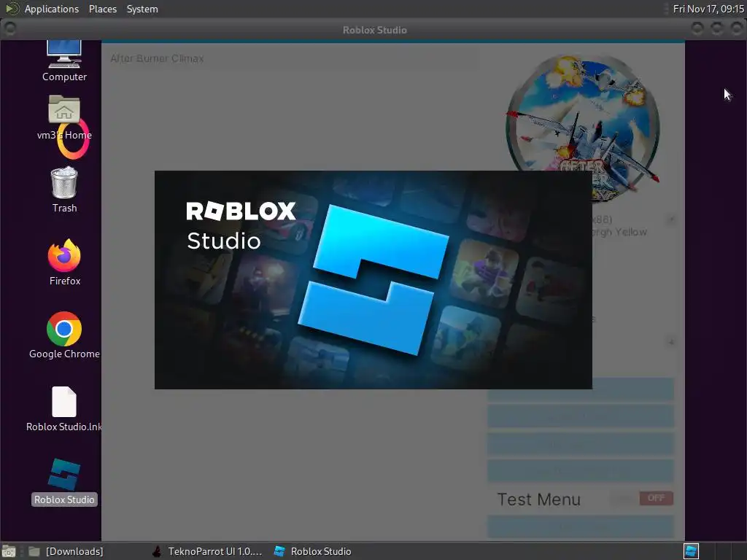Open the Places menu
747x560 pixels.
(102, 9)
